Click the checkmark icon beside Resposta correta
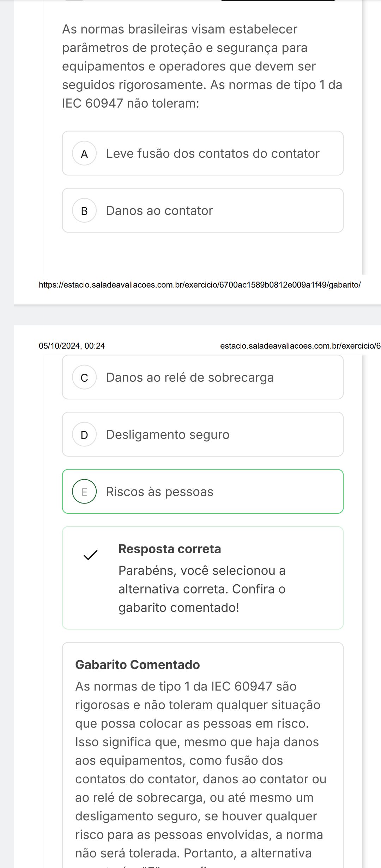381x868 pixels. pyautogui.click(x=90, y=555)
